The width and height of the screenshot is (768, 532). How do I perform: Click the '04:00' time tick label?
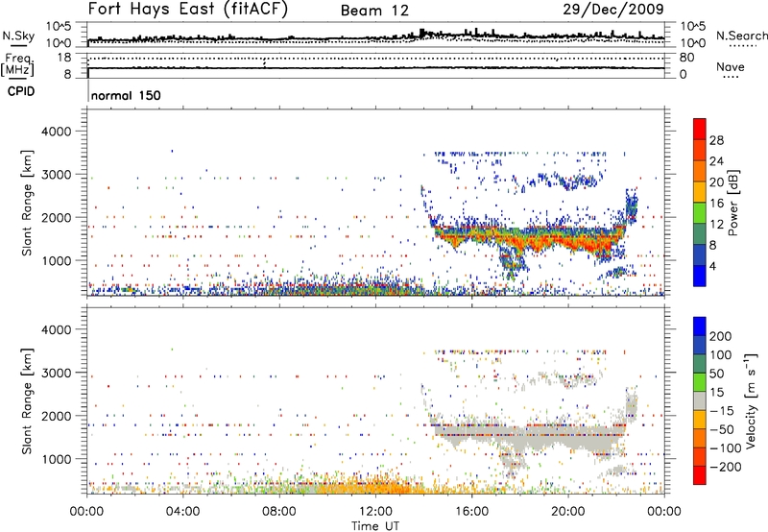pyautogui.click(x=182, y=512)
